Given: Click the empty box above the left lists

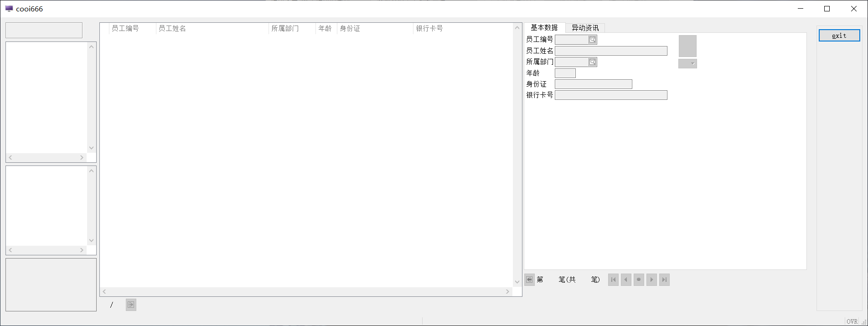Looking at the screenshot, I should pos(44,31).
